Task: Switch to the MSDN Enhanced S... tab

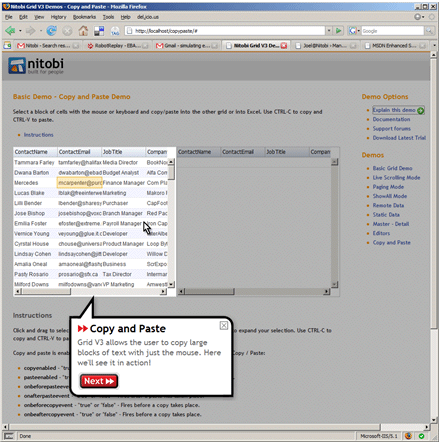Action: [x=395, y=46]
